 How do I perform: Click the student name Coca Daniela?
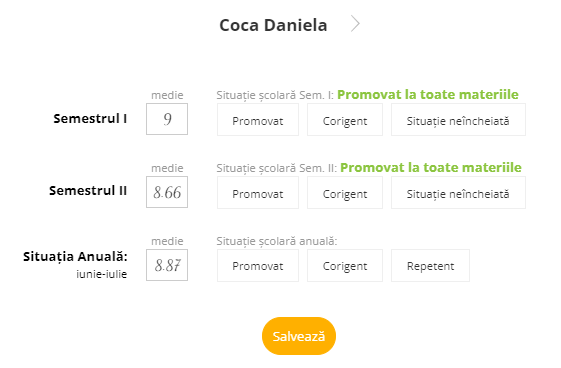coord(273,25)
